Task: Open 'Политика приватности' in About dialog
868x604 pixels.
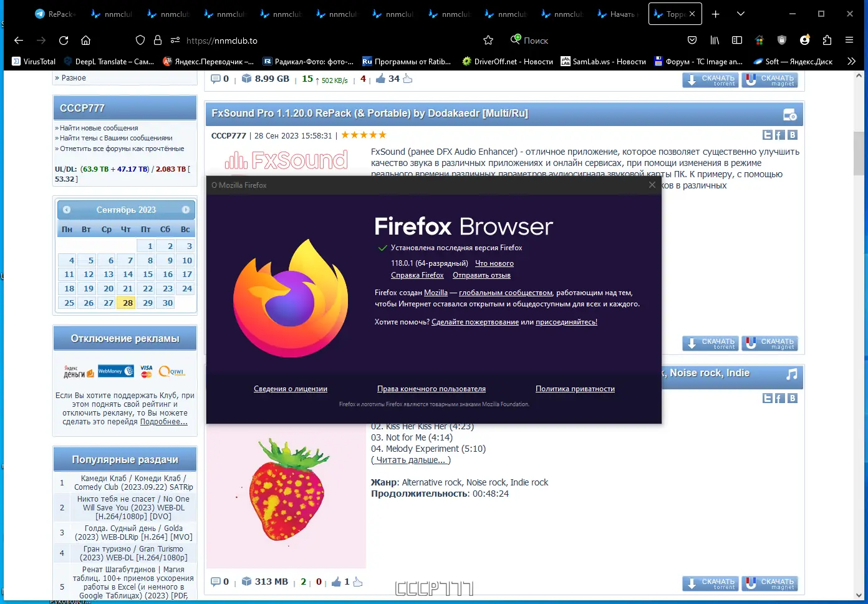Action: [x=575, y=389]
